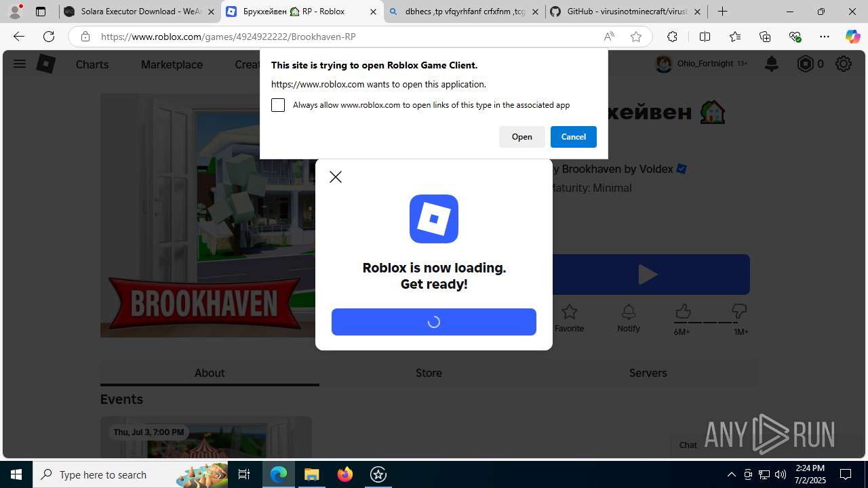Click the thumbs down dislike icon
This screenshot has width=868, height=488.
pos(739,311)
